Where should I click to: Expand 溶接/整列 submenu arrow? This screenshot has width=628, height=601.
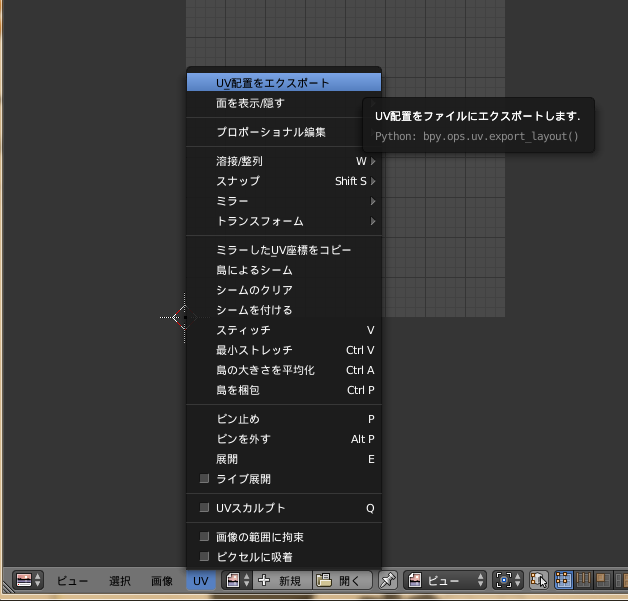(373, 161)
